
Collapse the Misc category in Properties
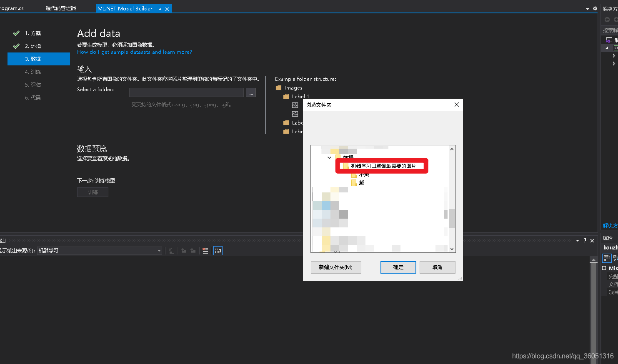click(x=604, y=268)
